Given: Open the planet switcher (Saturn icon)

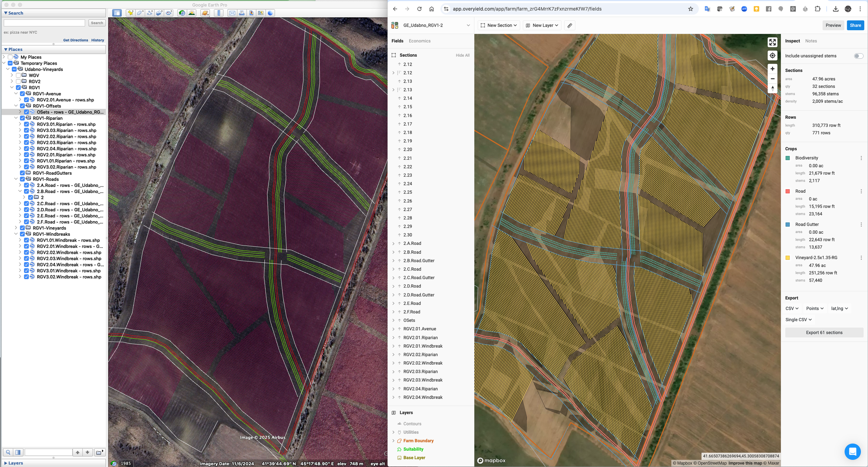Looking at the screenshot, I should pos(205,13).
